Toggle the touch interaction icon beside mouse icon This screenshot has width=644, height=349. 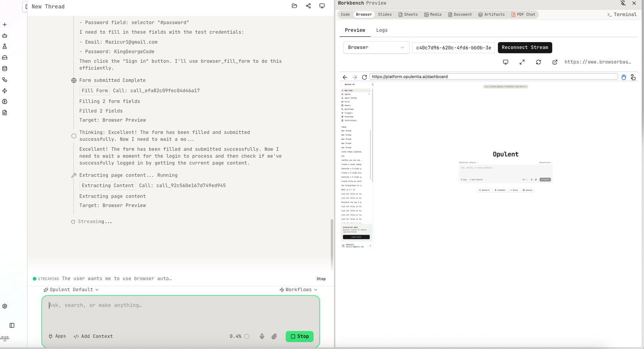pyautogui.click(x=633, y=77)
